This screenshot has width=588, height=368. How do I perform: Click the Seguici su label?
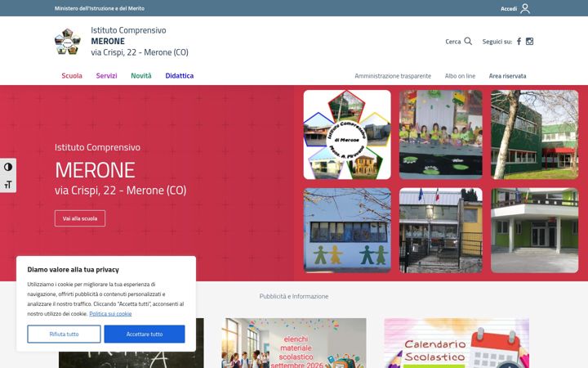(497, 42)
